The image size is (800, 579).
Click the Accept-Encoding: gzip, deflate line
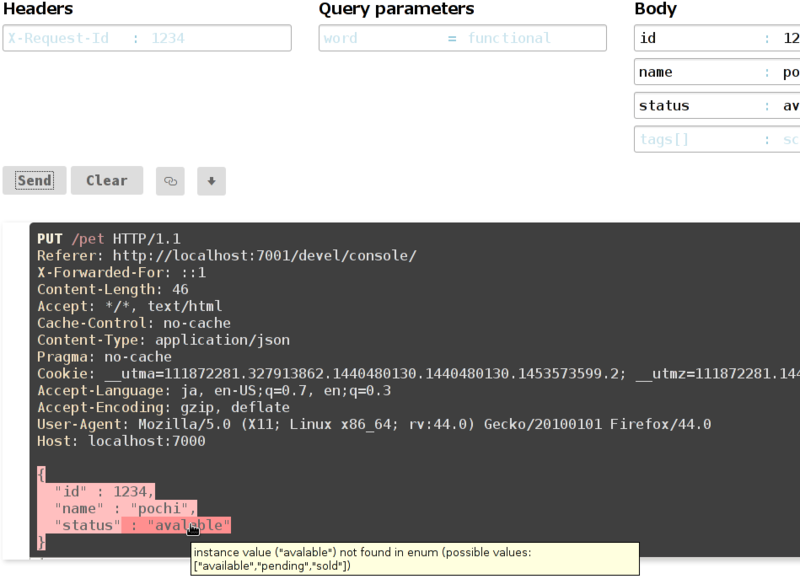coord(163,407)
